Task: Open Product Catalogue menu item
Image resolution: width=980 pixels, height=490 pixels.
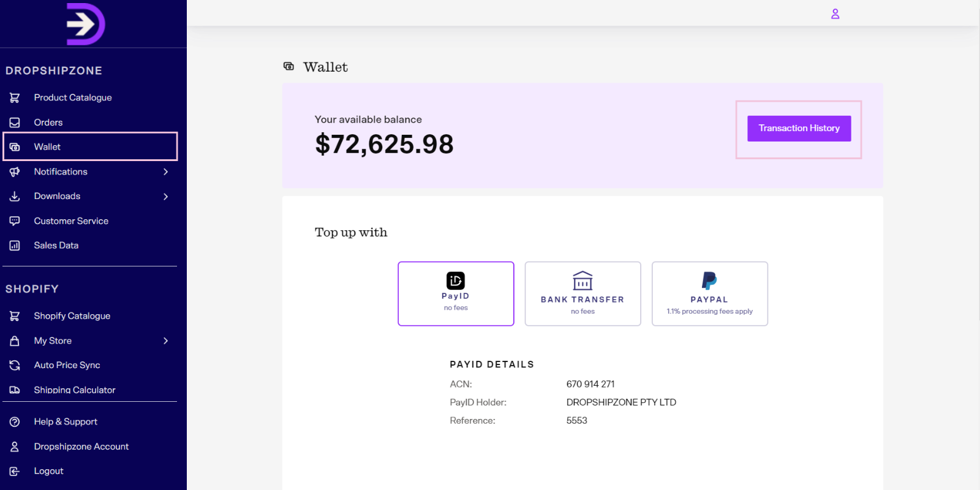Action: click(73, 97)
